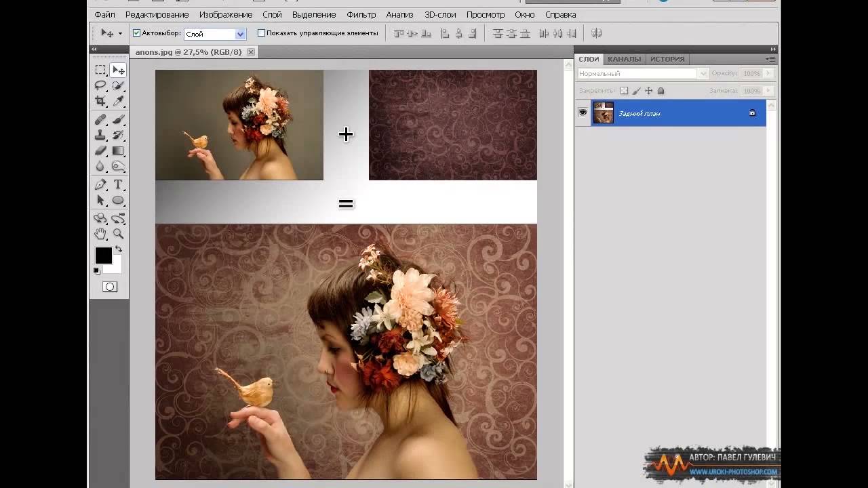The image size is (868, 488).
Task: Select the Path Selection tool
Action: click(x=100, y=200)
